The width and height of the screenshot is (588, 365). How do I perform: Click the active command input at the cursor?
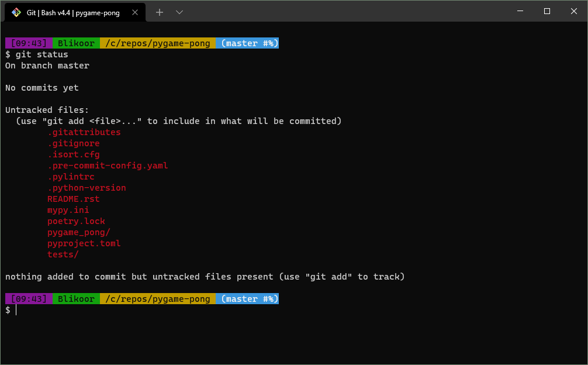click(x=16, y=310)
